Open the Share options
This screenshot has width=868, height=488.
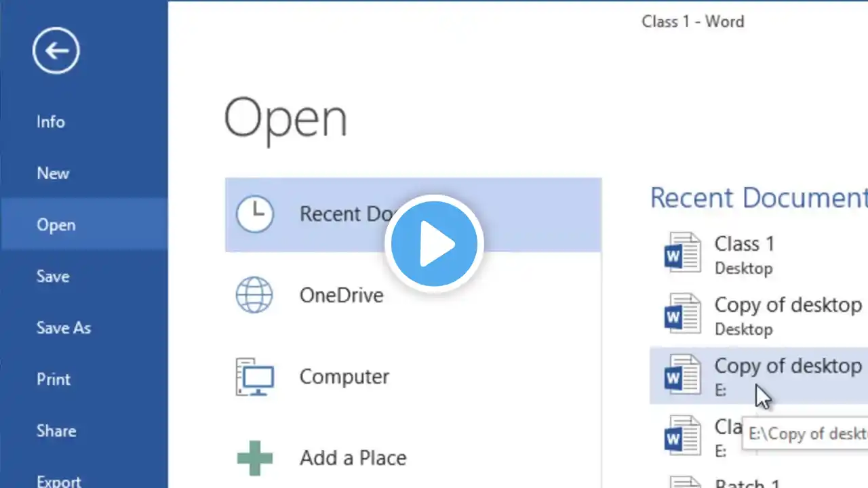click(56, 431)
